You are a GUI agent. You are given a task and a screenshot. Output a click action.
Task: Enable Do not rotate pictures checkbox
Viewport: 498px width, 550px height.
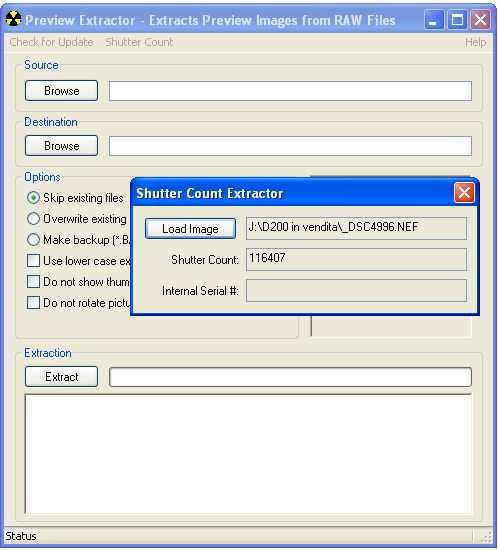[33, 303]
